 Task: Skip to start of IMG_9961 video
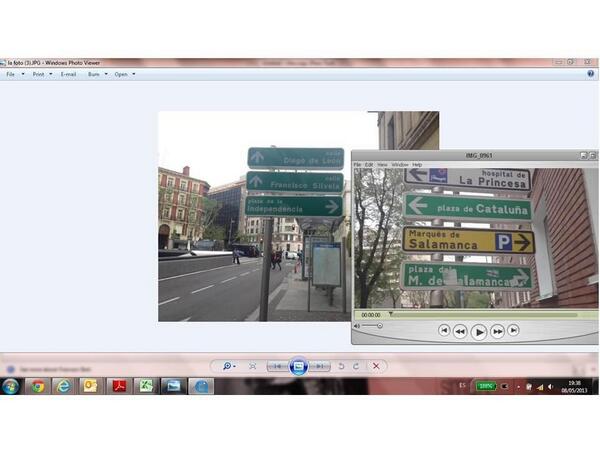(x=444, y=330)
